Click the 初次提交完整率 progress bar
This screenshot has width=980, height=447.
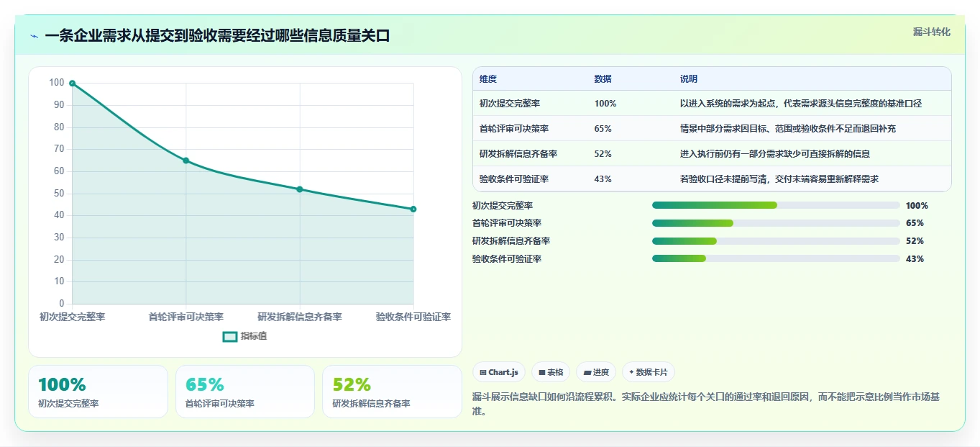pos(776,205)
